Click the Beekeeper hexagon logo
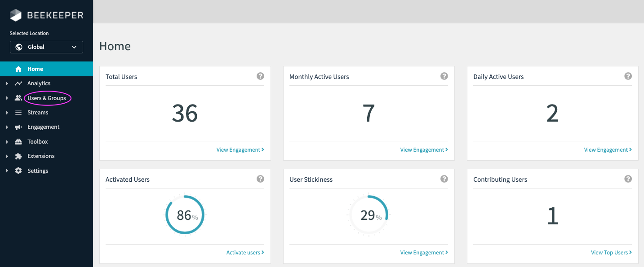644x267 pixels. click(x=16, y=15)
